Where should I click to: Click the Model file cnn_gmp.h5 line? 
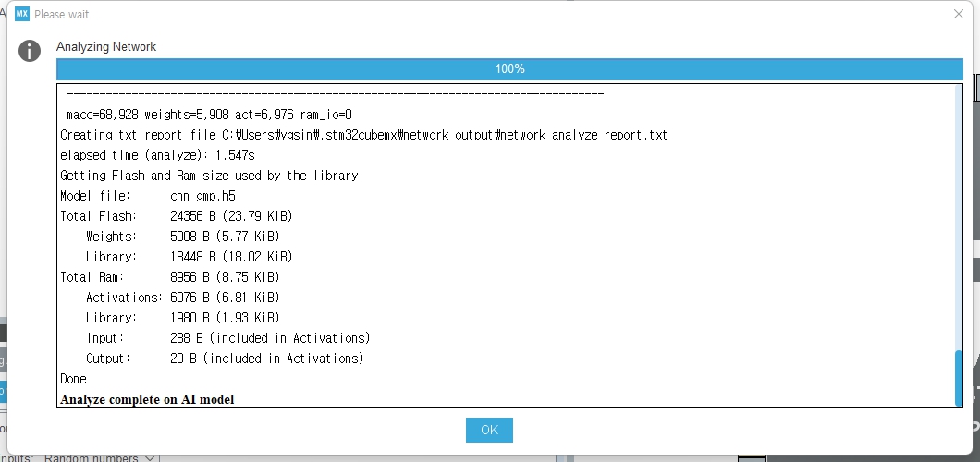148,196
